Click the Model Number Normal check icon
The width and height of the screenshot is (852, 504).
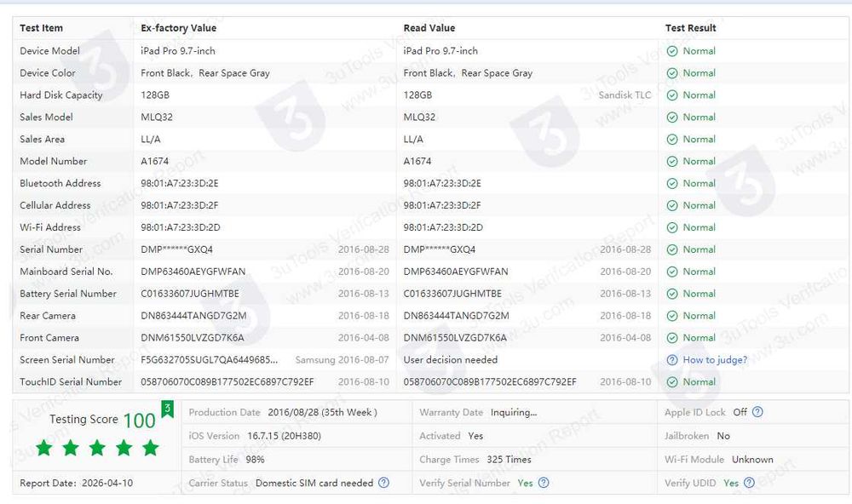[672, 161]
